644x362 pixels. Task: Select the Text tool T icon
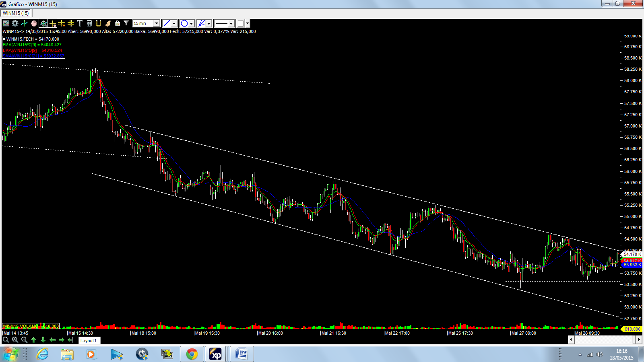point(80,23)
